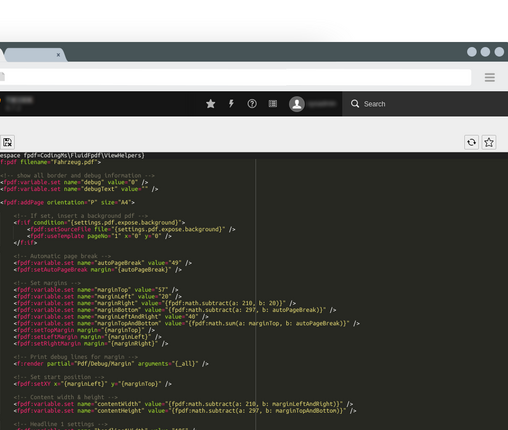Click the magnifier search icon

pyautogui.click(x=355, y=104)
